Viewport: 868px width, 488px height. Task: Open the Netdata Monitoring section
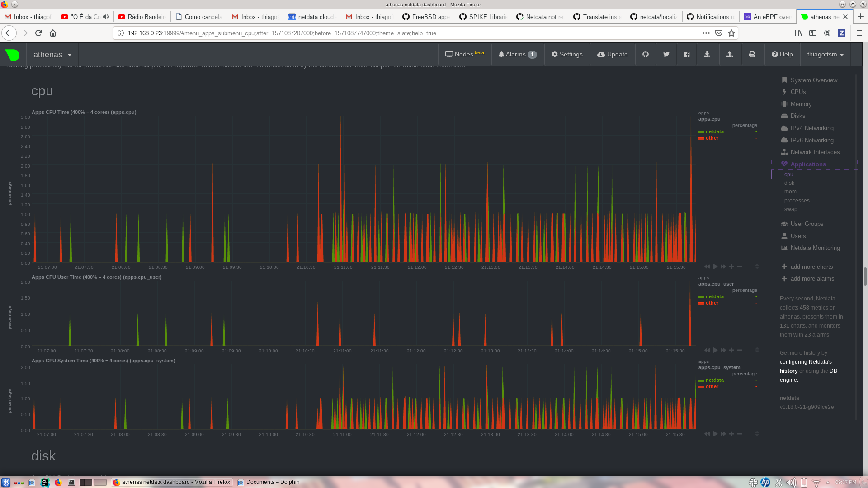click(x=815, y=248)
